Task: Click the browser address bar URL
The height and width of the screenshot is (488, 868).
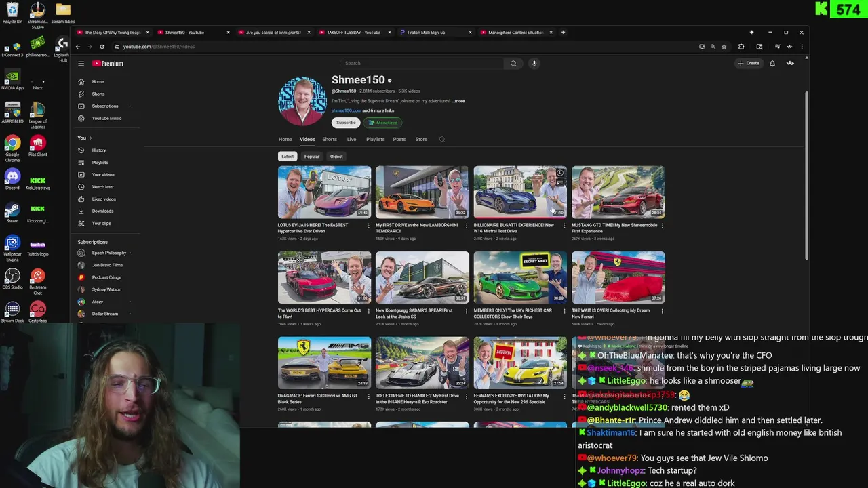Action: (x=159, y=47)
